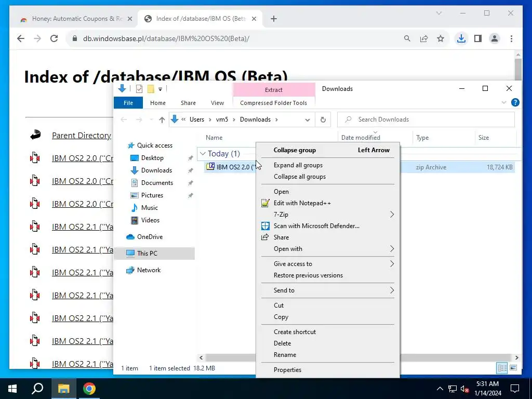Screen dimensions: 532x399
Task: Click the Properties quick access toolbar icon
Action: click(139, 89)
